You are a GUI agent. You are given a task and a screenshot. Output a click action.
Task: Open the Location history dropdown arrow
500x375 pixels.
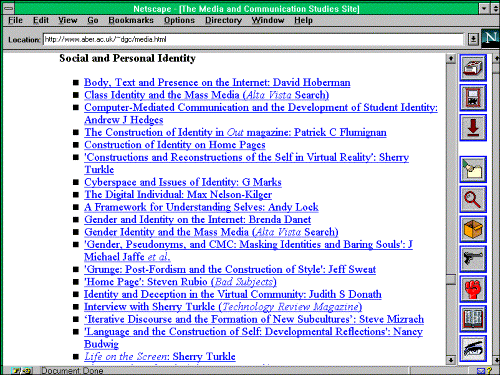(473, 39)
